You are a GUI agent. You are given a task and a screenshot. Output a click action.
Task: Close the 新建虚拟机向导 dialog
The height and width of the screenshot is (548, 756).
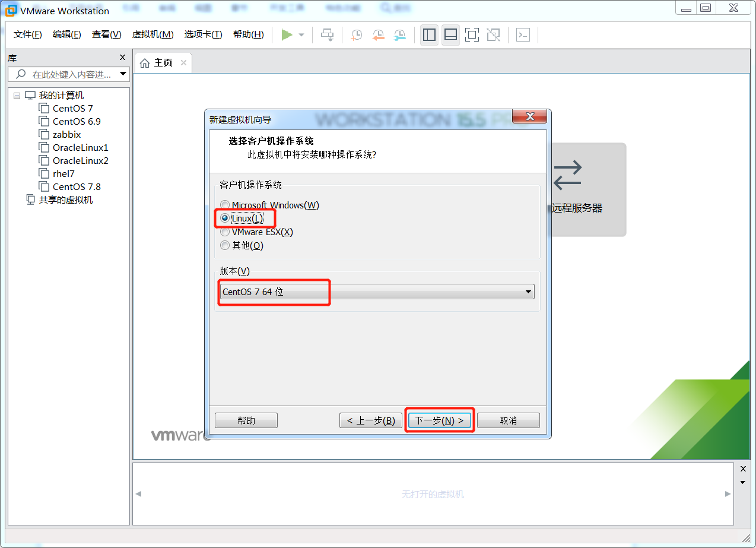[529, 116]
